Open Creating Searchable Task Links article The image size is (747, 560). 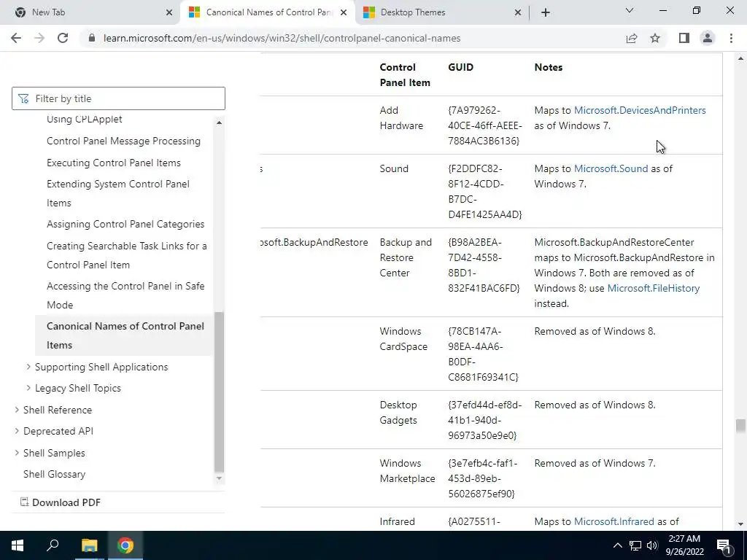127,255
